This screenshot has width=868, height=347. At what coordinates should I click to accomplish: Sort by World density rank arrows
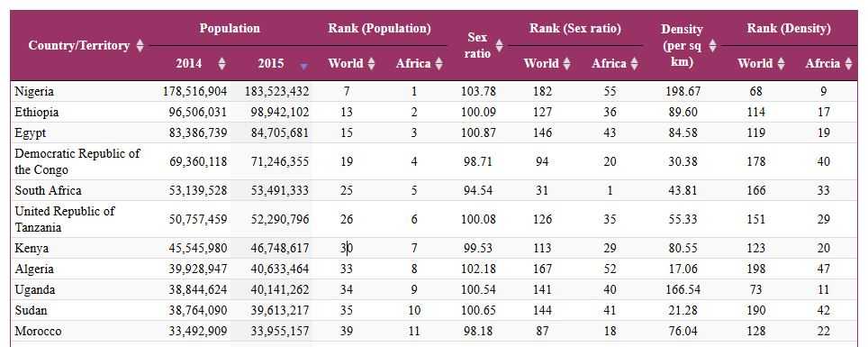[781, 63]
